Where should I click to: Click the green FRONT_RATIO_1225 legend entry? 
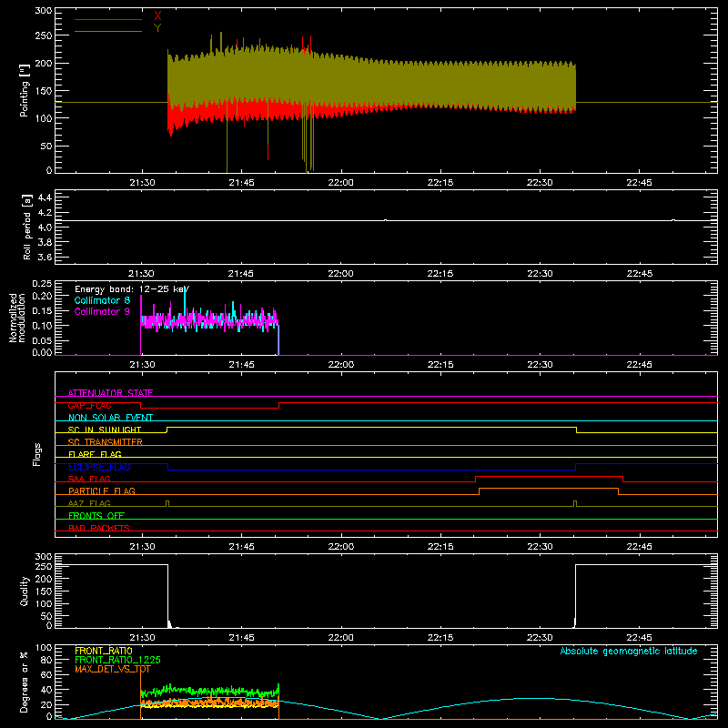point(118,660)
